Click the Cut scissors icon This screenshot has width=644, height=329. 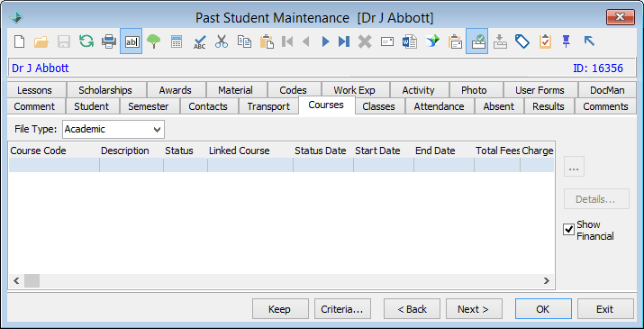(222, 41)
